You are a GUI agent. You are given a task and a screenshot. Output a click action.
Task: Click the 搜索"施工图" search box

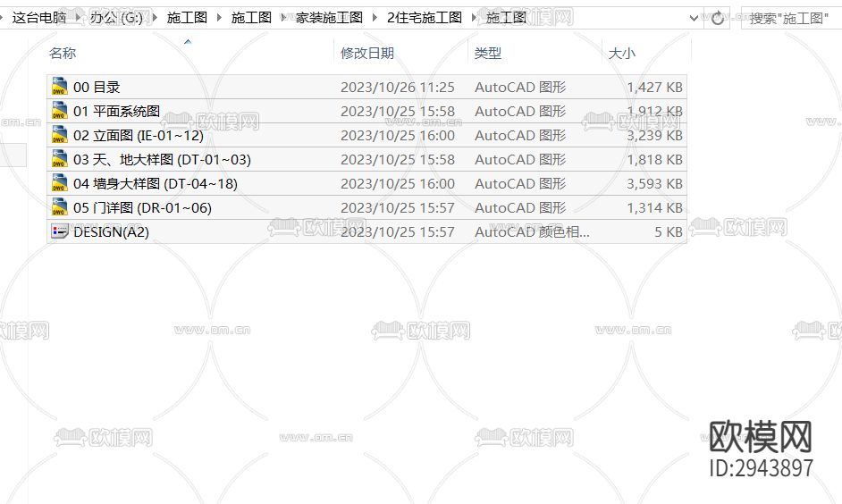[x=791, y=18]
